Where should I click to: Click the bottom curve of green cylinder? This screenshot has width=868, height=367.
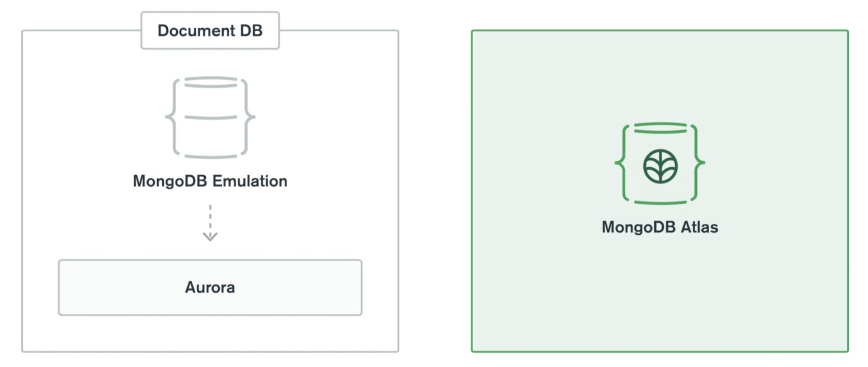point(660,201)
